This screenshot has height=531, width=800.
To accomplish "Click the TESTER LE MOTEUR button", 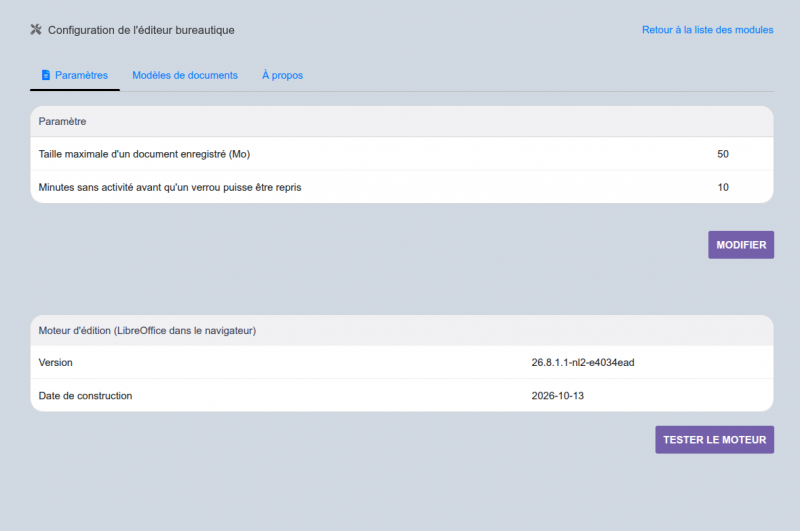I will click(714, 440).
